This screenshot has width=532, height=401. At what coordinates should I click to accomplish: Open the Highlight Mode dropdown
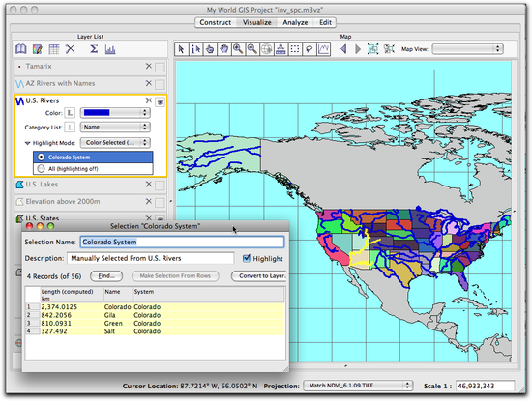coord(115,143)
